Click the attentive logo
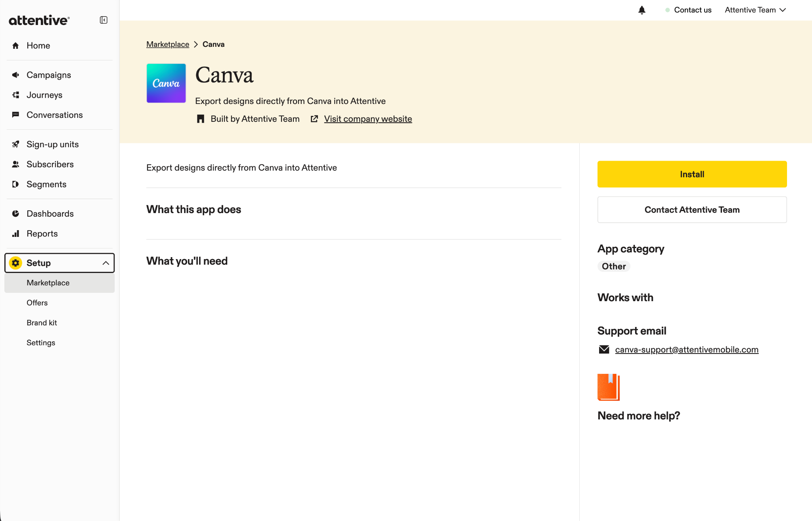The height and width of the screenshot is (521, 812). (x=39, y=20)
